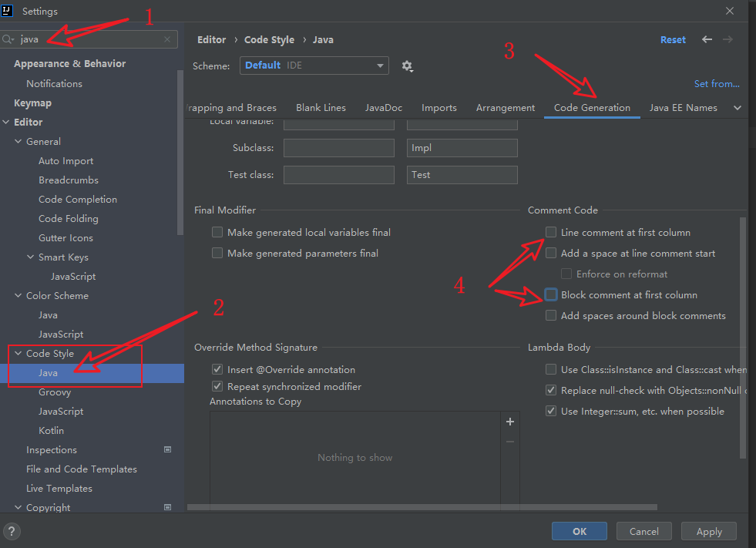This screenshot has width=756, height=548.
Task: Uncheck Use Integer::sum when possible
Action: coord(550,411)
